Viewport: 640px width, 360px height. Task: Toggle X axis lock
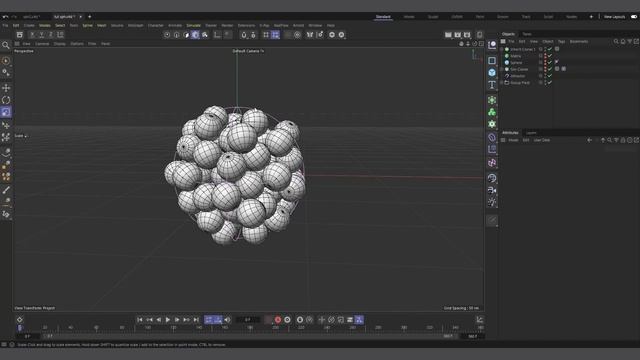click(32, 35)
